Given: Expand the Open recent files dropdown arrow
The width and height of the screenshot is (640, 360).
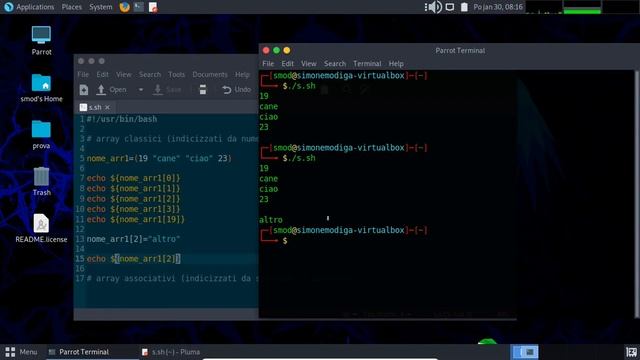Looking at the screenshot, I should point(140,90).
